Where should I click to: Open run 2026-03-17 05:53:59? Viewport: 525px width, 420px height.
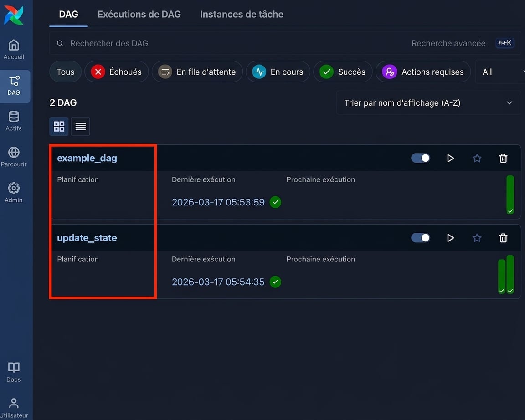pos(218,202)
